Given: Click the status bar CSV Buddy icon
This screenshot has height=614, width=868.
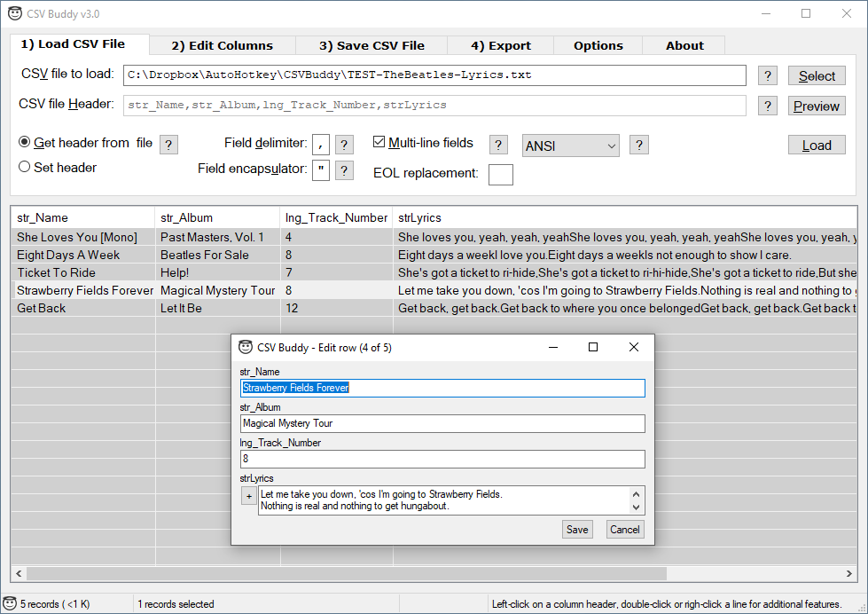Looking at the screenshot, I should pos(10,603).
